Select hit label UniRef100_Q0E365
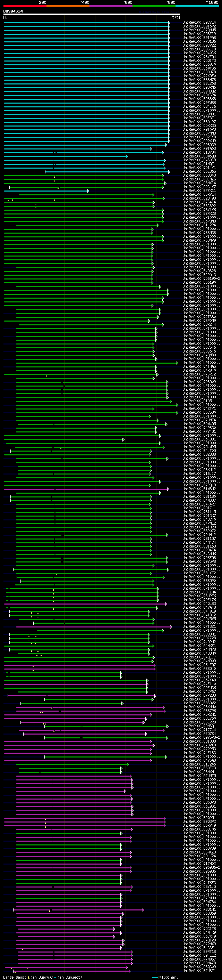This screenshot has height=980, width=222. tap(199, 172)
